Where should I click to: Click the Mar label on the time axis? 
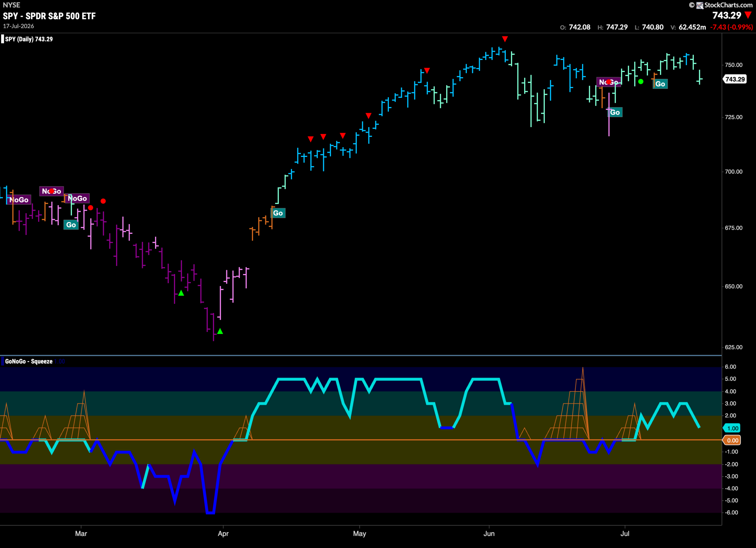point(81,534)
